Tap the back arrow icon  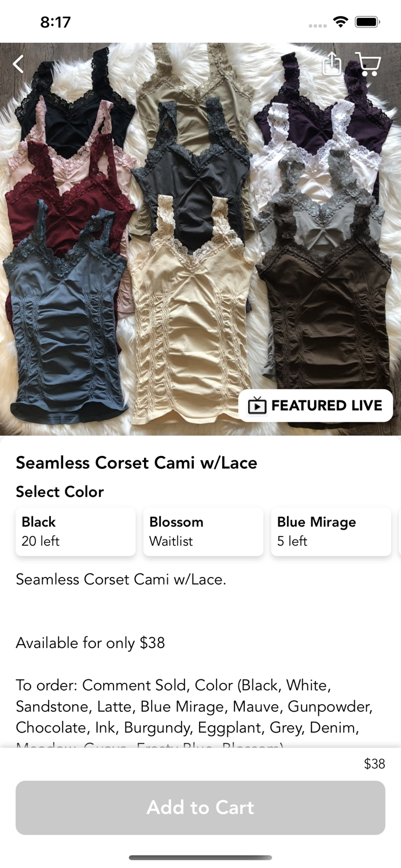tap(19, 64)
